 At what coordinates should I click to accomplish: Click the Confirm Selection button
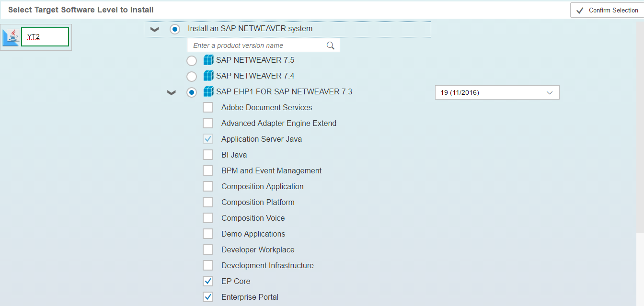[607, 11]
